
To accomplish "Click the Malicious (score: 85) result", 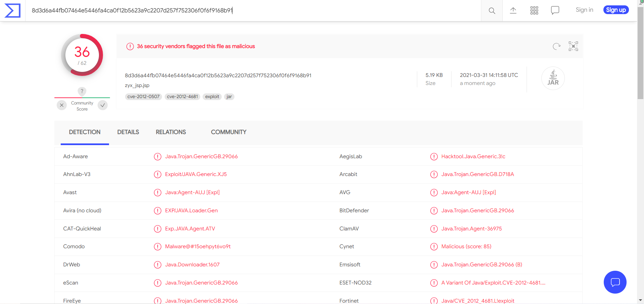I will pos(466,247).
